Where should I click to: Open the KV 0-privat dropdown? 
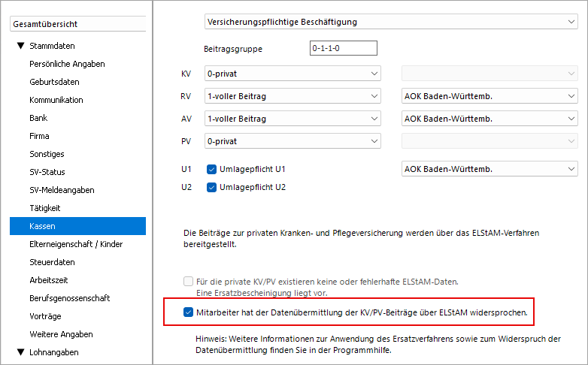293,74
